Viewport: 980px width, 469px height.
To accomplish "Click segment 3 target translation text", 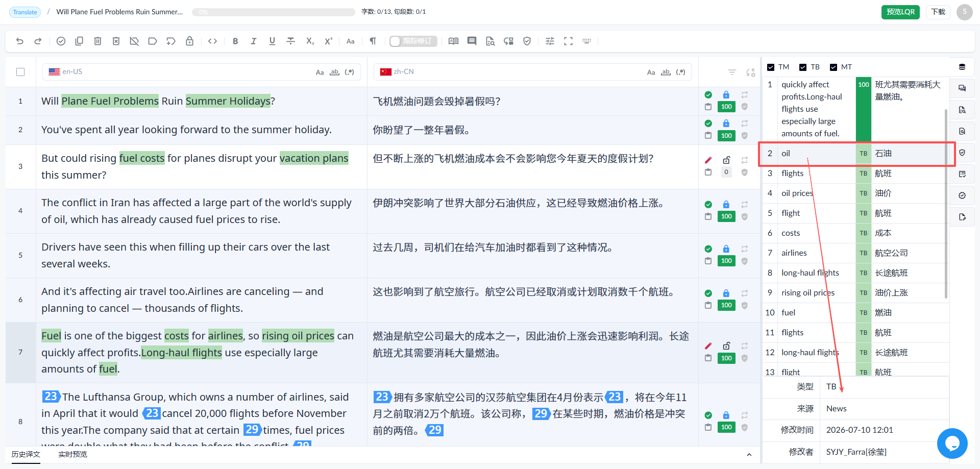I will [513, 159].
